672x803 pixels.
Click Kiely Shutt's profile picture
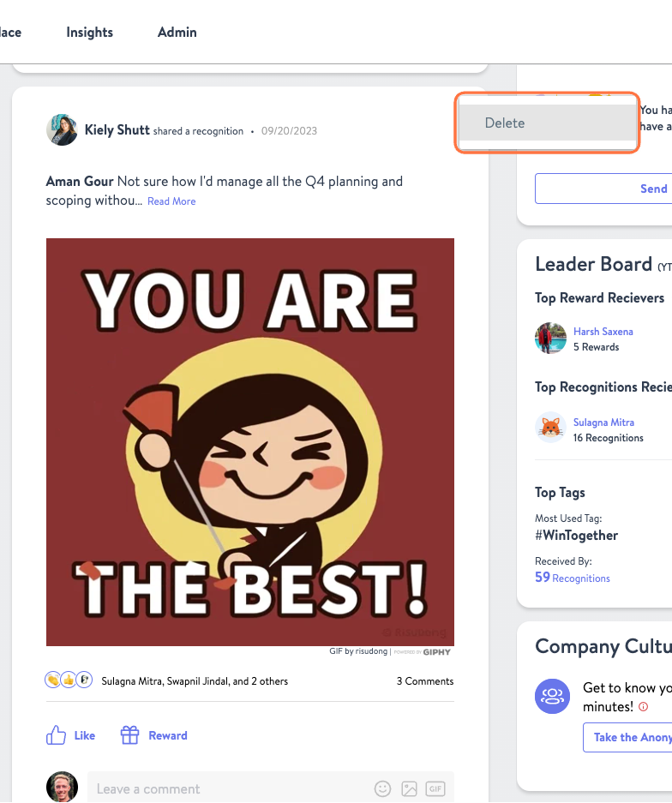[x=62, y=130]
